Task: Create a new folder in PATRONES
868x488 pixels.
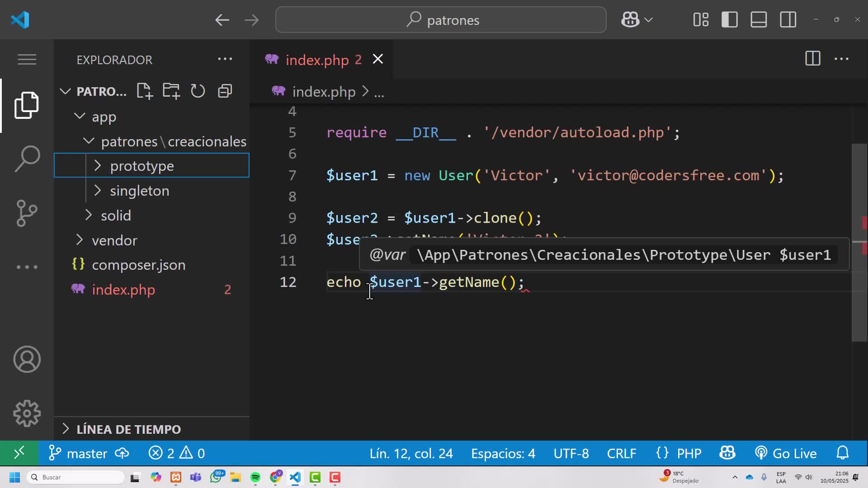Action: click(x=171, y=91)
